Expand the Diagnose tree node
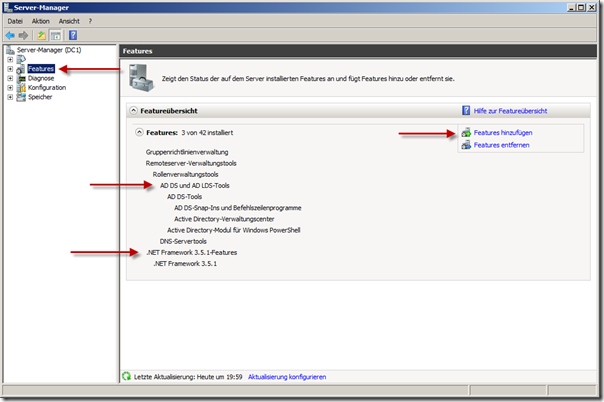The width and height of the screenshot is (604, 402). 10,79
